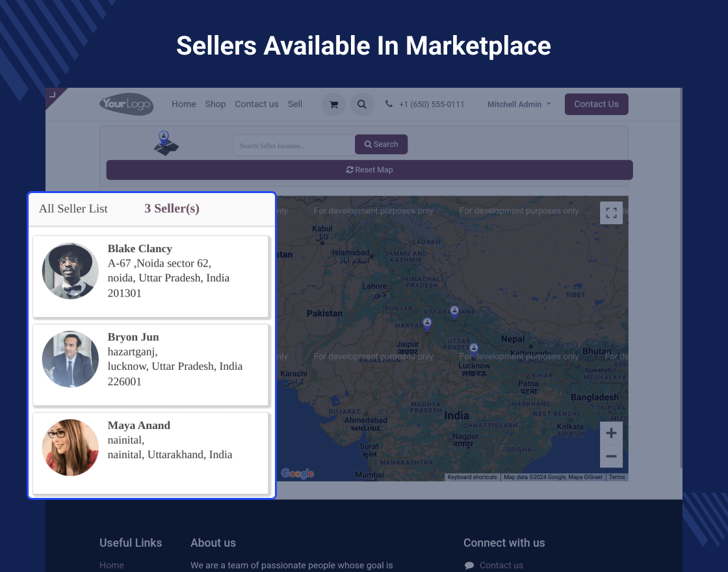The height and width of the screenshot is (572, 728).
Task: Click Bryon Jun's profile photo
Action: click(x=70, y=359)
